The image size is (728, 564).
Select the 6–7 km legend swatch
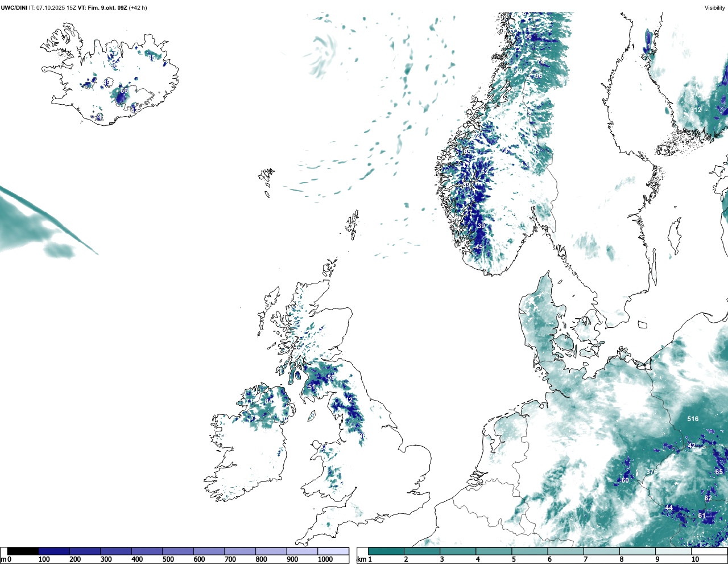tap(566, 551)
